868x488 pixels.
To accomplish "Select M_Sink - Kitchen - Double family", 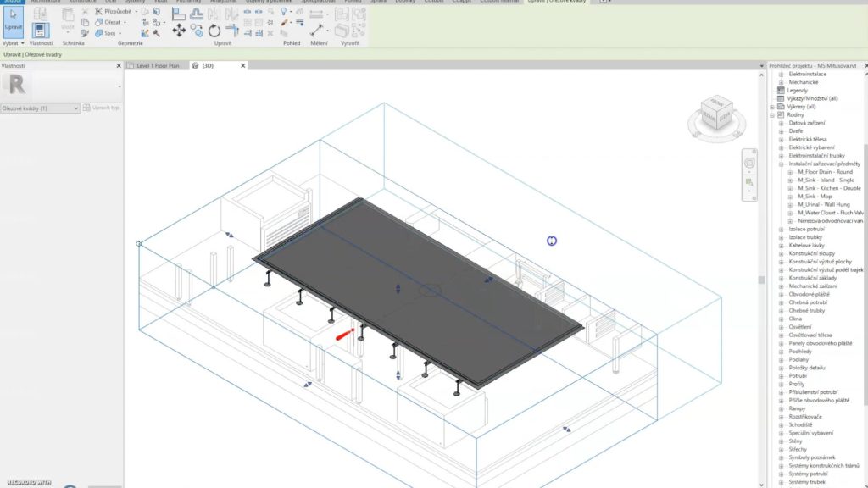I will [x=828, y=188].
